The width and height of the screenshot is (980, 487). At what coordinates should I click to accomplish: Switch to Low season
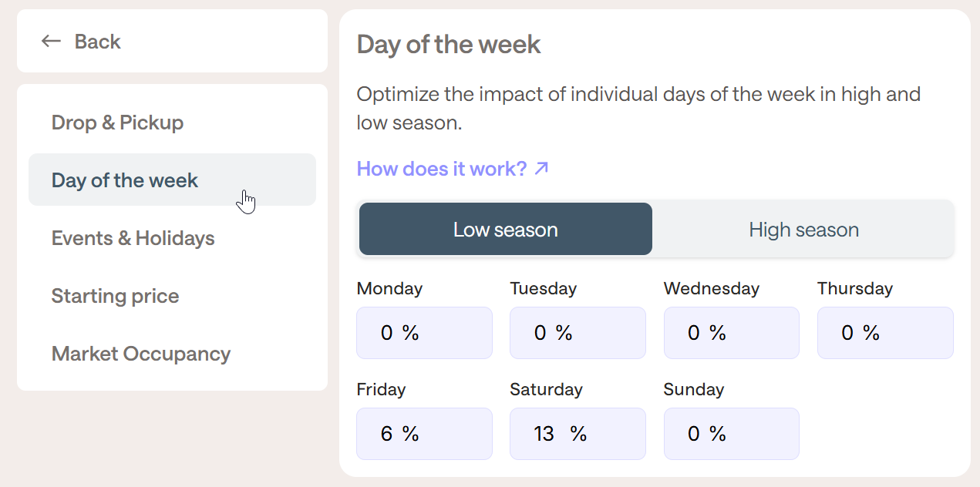tap(505, 230)
